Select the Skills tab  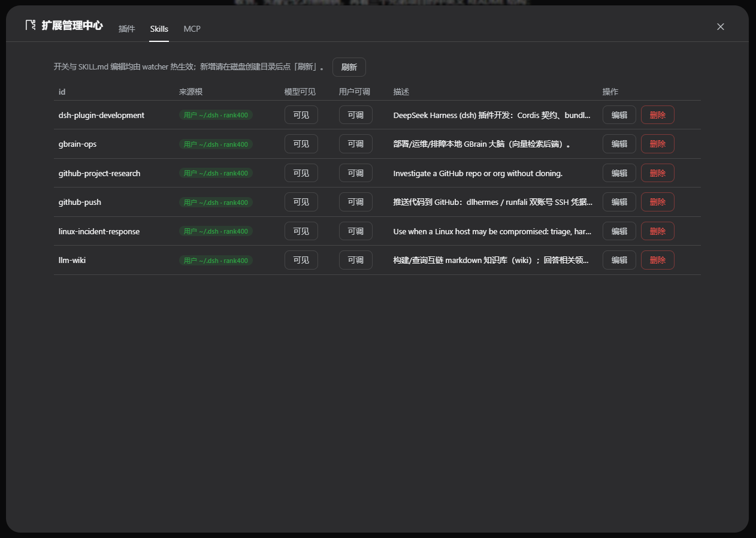pos(159,29)
